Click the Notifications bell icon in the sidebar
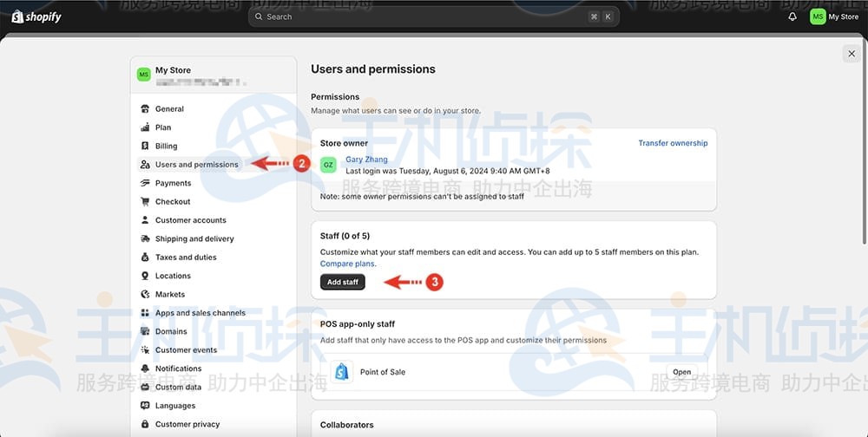The width and height of the screenshot is (868, 437). [x=145, y=369]
